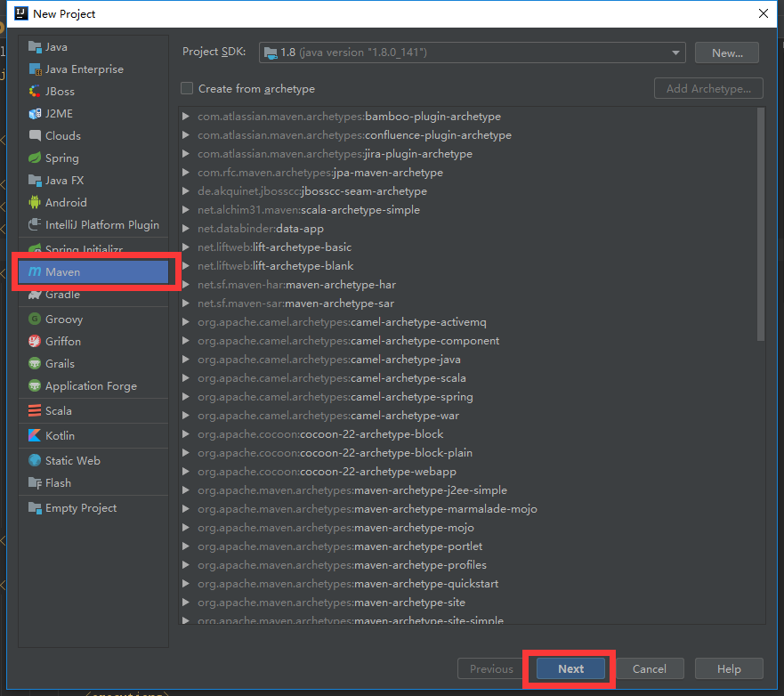Select the Spring leaf icon

point(35,158)
